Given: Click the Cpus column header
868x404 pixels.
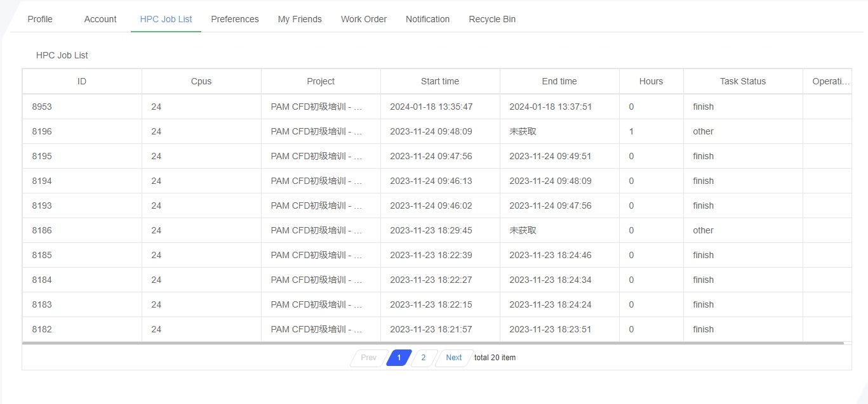Looking at the screenshot, I should tap(201, 81).
